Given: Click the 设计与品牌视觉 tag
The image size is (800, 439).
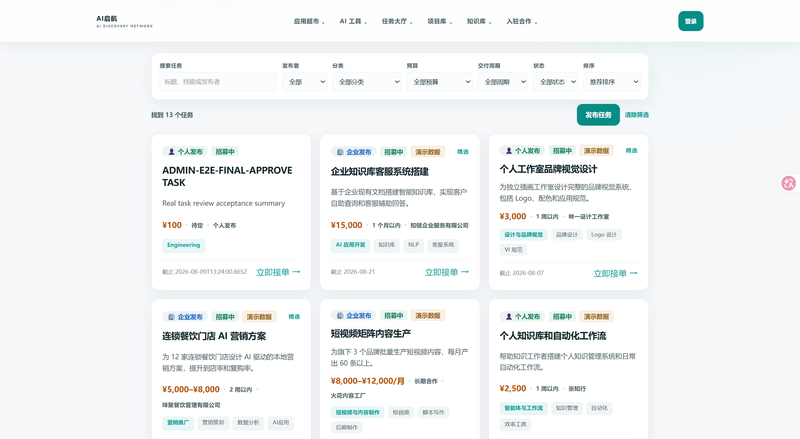Looking at the screenshot, I should pyautogui.click(x=523, y=235).
